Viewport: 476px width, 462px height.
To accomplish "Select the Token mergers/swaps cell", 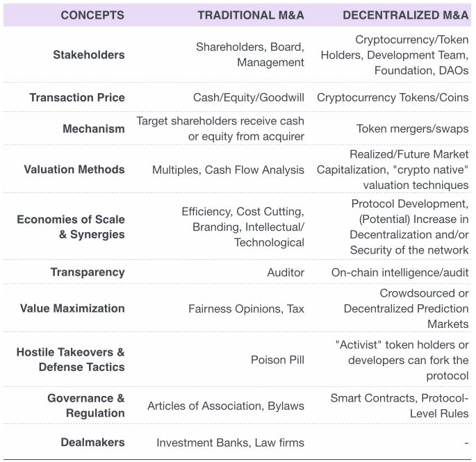I will pos(413,129).
